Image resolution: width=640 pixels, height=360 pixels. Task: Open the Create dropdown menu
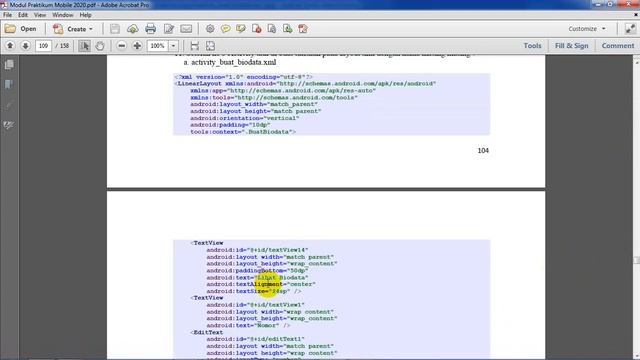pyautogui.click(x=73, y=29)
